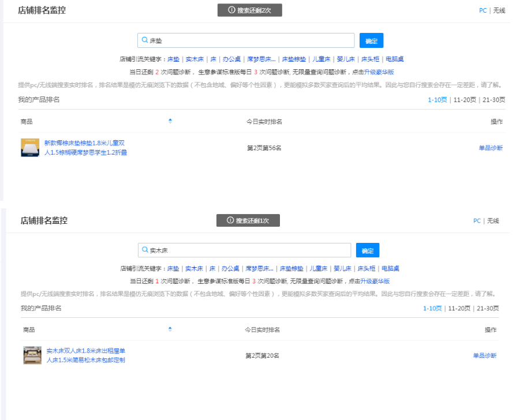Open 升级豪华版 link under the 床垫 search

click(x=379, y=72)
